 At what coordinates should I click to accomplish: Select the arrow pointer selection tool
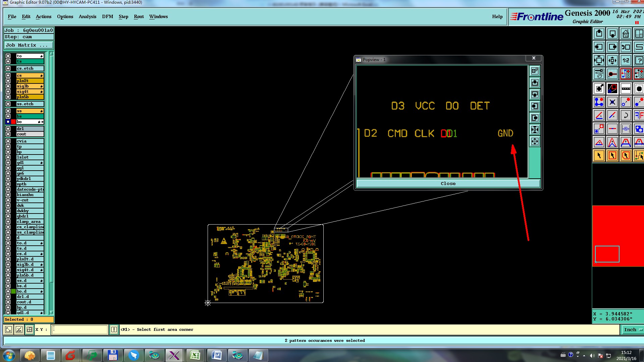[x=599, y=156]
